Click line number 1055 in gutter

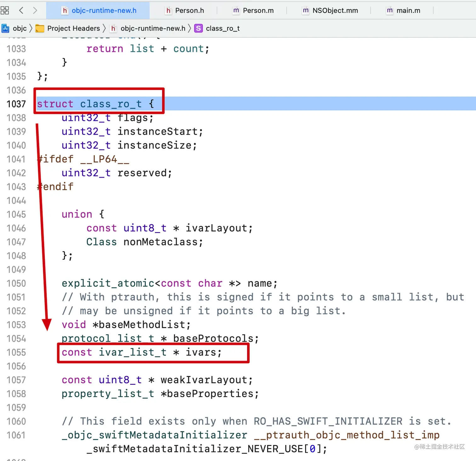pyautogui.click(x=16, y=352)
